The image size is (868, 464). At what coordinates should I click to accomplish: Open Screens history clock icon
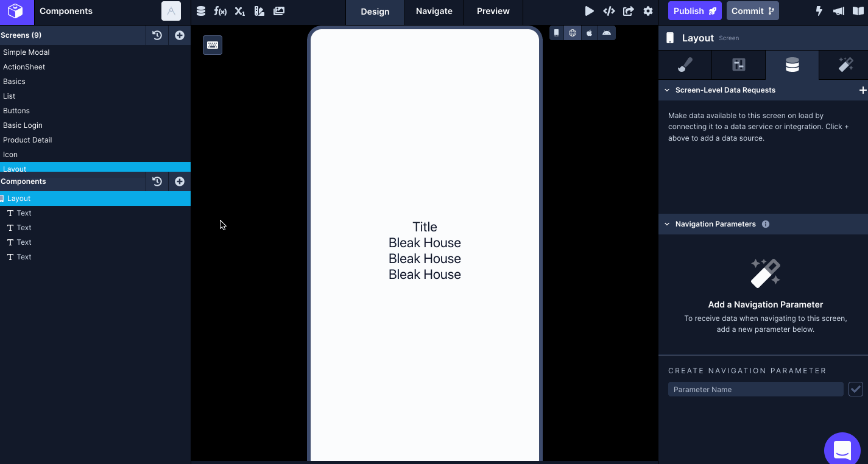157,35
